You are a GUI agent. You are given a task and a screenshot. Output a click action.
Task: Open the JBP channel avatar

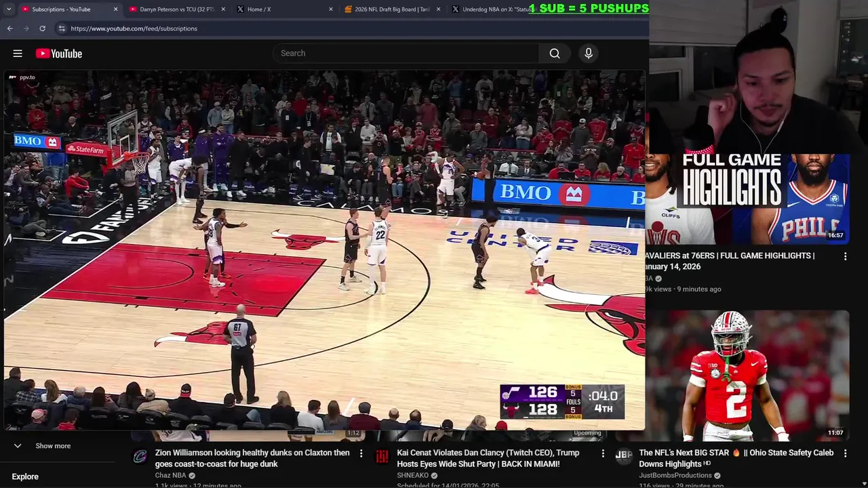point(624,456)
